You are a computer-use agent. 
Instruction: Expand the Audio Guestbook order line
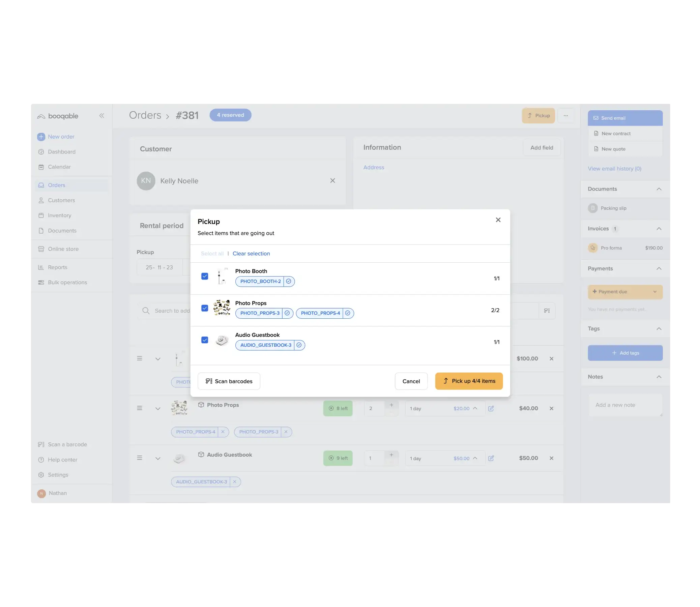(x=158, y=458)
